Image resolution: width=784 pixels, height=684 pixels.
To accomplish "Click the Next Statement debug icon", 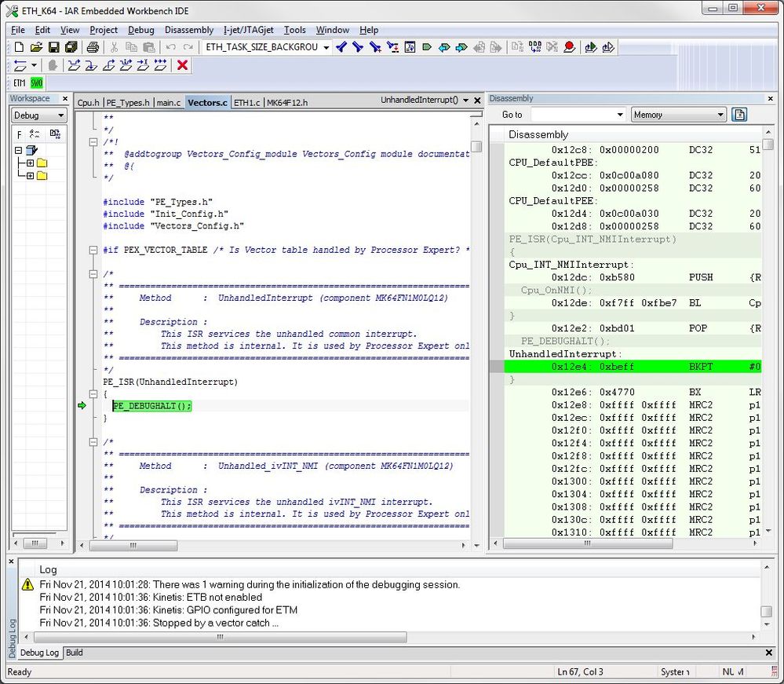I will pyautogui.click(x=126, y=65).
